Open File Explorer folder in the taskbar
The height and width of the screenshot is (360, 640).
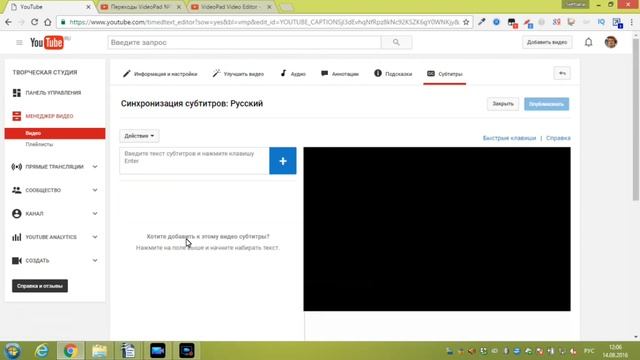[x=99, y=351]
